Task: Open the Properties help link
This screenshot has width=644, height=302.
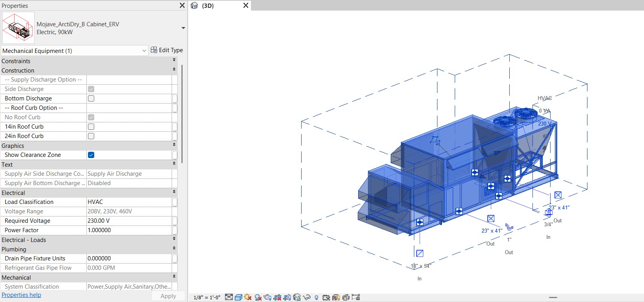Action: (21, 295)
